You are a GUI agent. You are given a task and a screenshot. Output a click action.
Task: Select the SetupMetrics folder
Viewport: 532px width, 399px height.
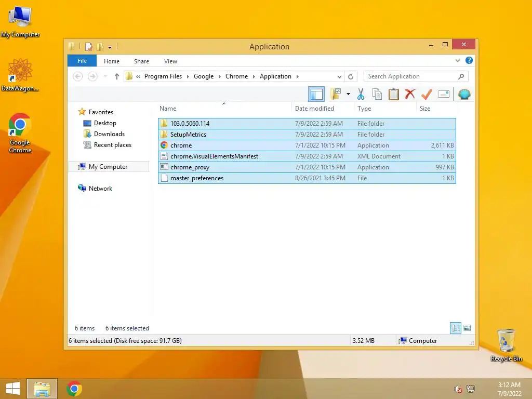[x=307, y=135]
